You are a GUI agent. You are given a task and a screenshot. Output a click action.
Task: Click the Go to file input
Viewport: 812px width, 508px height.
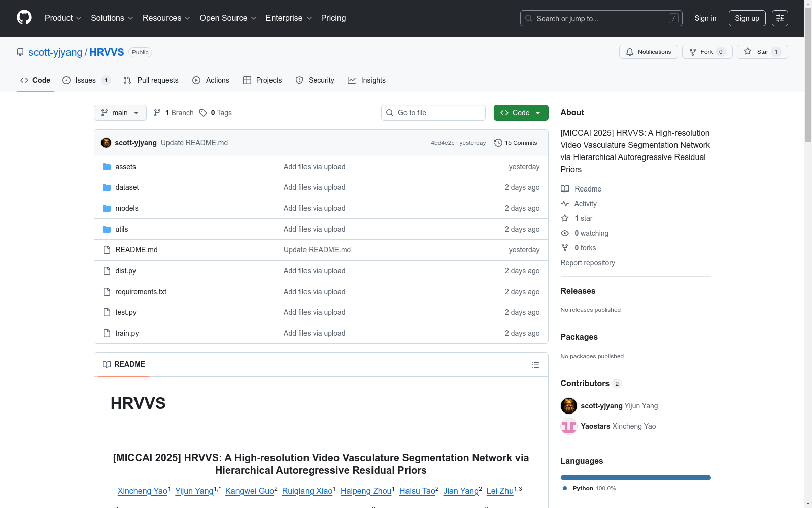[433, 113]
